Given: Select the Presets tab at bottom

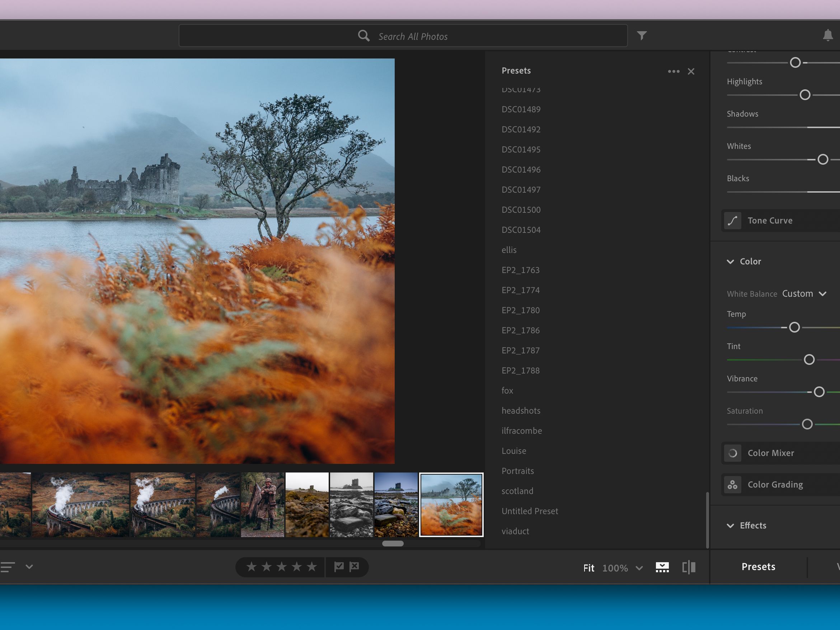Looking at the screenshot, I should 758,566.
